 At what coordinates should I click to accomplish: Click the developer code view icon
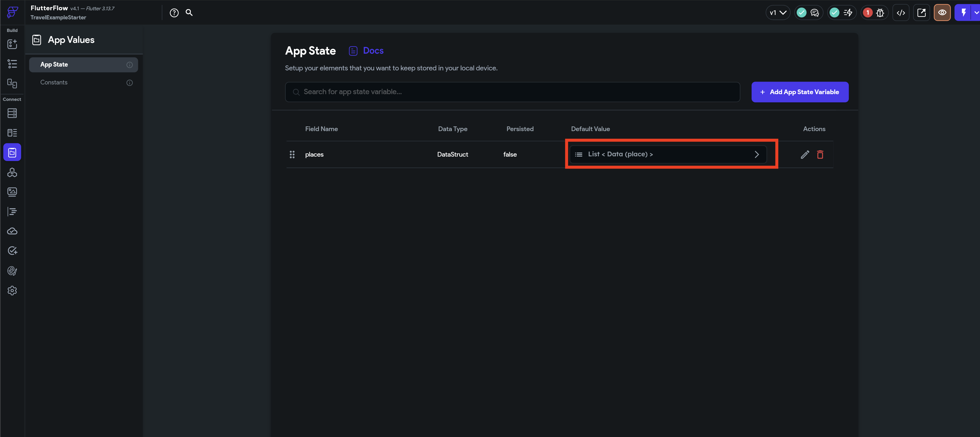[900, 13]
